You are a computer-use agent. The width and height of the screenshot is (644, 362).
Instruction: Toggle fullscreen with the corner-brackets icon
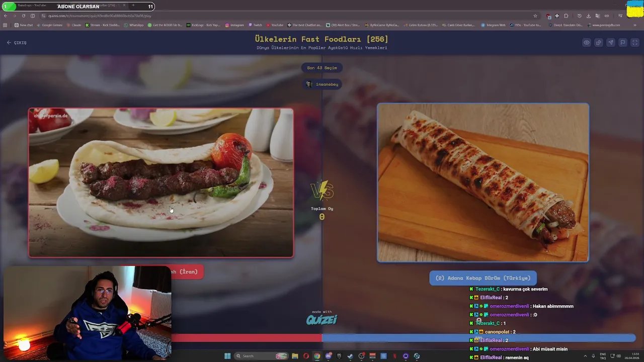point(635,43)
